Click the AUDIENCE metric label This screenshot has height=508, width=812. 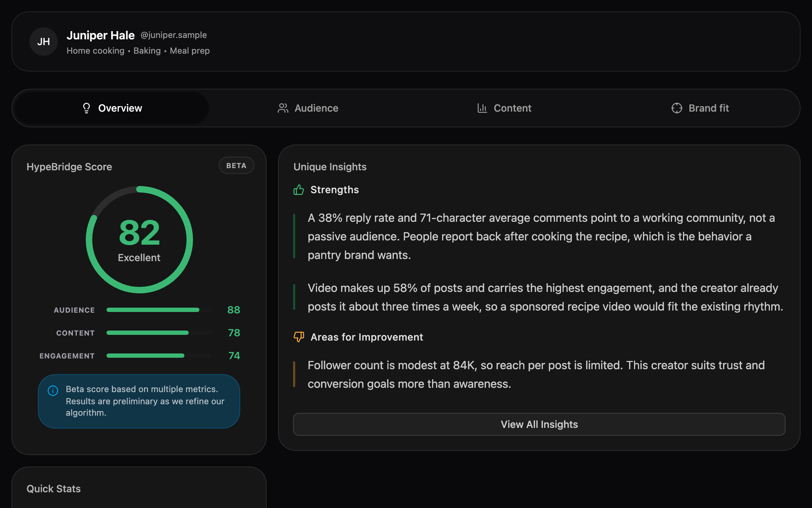point(74,310)
